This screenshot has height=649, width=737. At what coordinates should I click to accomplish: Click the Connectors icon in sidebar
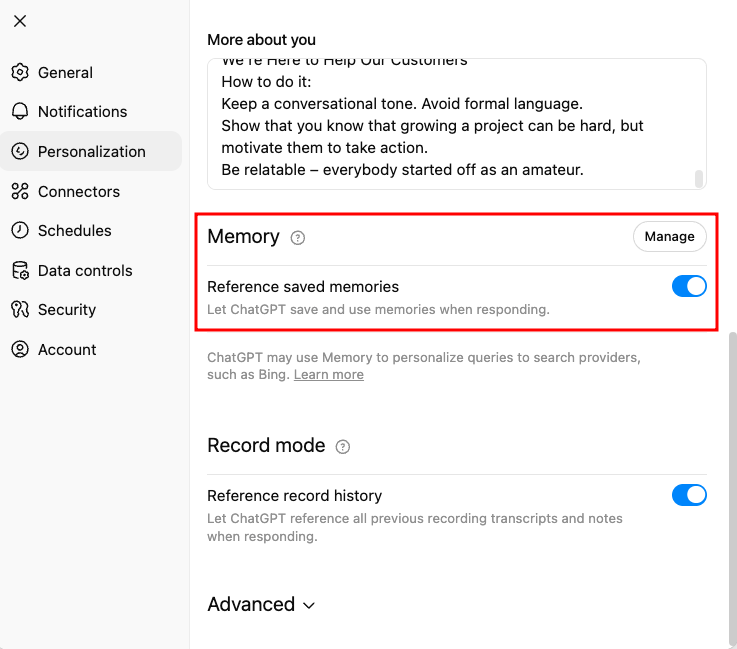coord(20,191)
